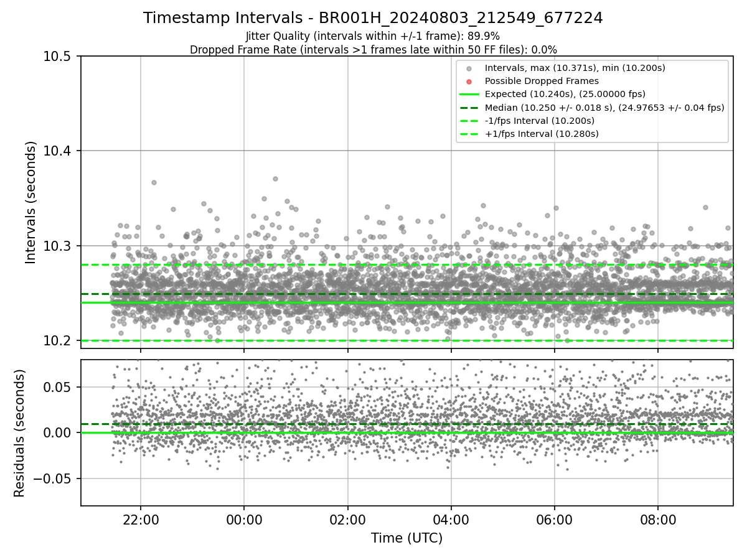Click legend entry 'Expected (10.240s), (25.00000 fps)'
This screenshot has width=747, height=560.
[x=565, y=94]
